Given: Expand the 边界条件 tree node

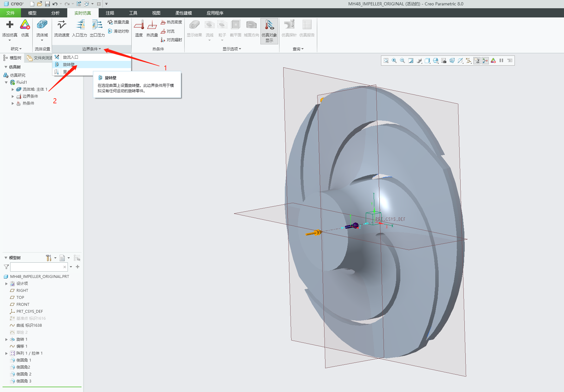Looking at the screenshot, I should coord(13,96).
